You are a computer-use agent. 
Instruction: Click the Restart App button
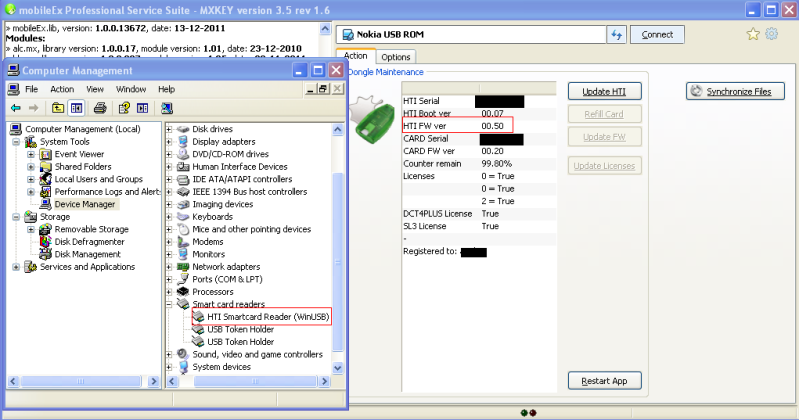coord(604,381)
